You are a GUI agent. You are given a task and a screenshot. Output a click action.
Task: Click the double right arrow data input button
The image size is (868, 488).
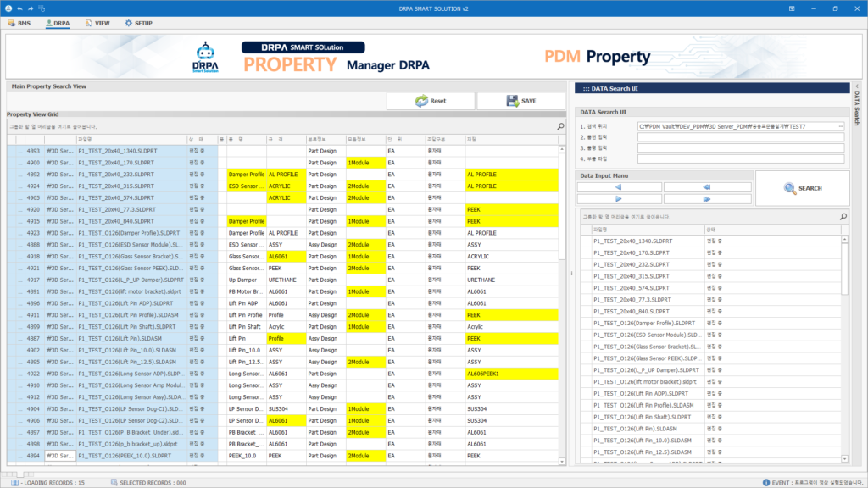coord(707,200)
